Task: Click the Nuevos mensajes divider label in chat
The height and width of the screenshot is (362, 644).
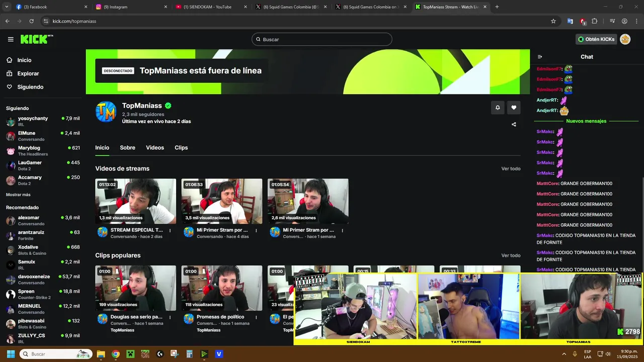Action: point(586,121)
